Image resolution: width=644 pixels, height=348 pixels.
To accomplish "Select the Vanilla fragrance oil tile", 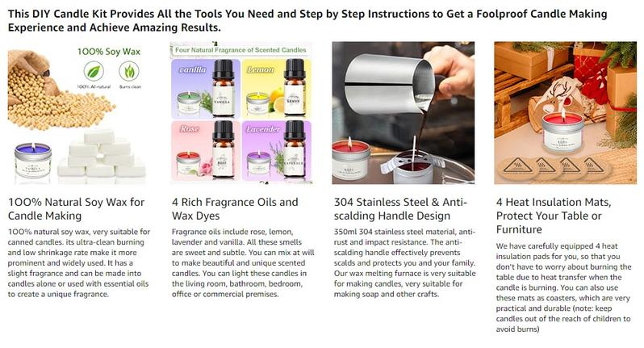I will [x=205, y=89].
